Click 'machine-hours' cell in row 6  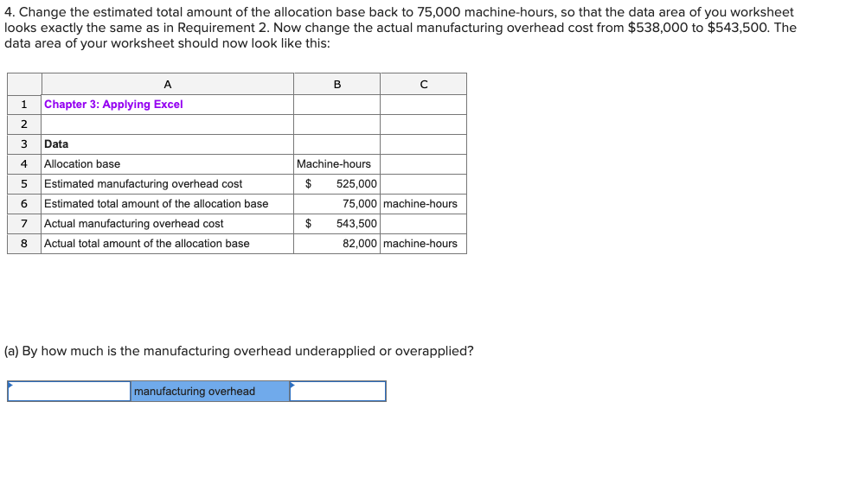(x=424, y=204)
